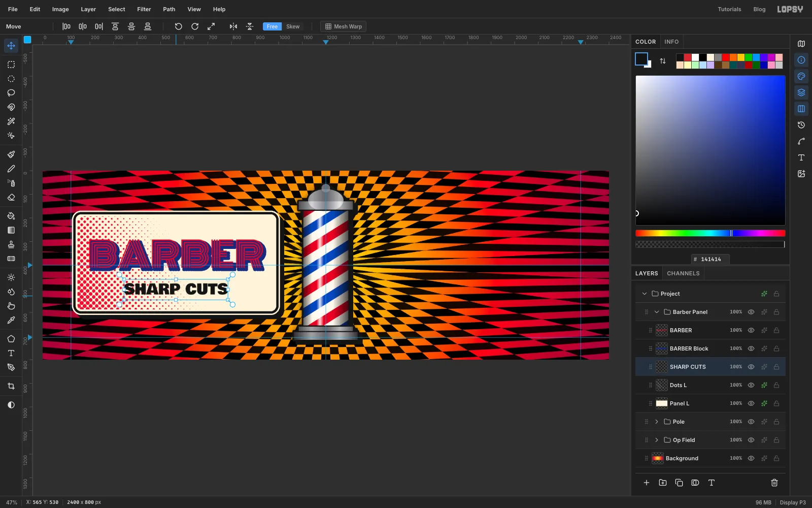Image resolution: width=812 pixels, height=508 pixels.
Task: Open the History panel icon
Action: point(801,125)
